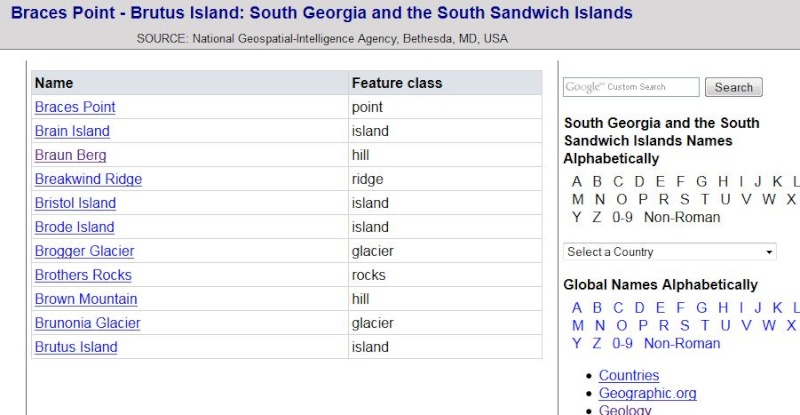Open the Braces Point link
This screenshot has height=415, width=800.
coord(75,107)
